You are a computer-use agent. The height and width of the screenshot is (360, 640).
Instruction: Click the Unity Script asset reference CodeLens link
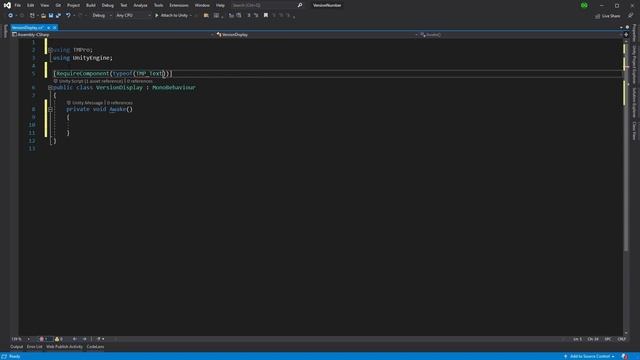(91, 81)
